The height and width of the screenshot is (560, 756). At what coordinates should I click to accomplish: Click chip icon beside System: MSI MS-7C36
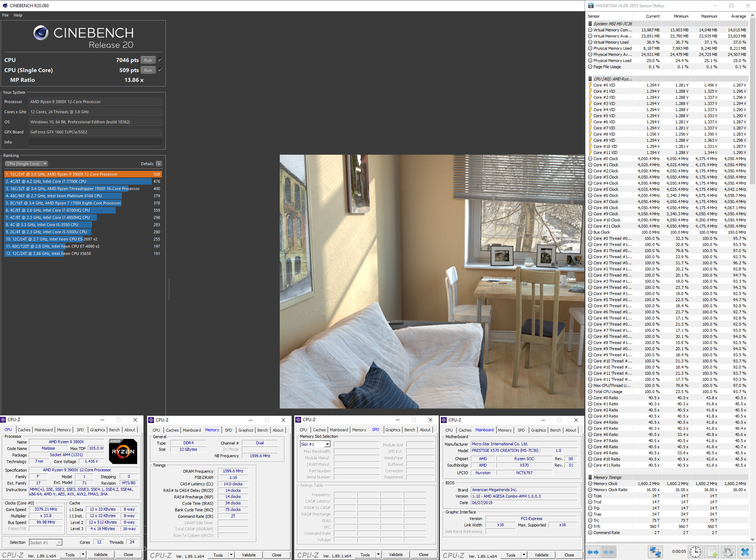coord(590,24)
